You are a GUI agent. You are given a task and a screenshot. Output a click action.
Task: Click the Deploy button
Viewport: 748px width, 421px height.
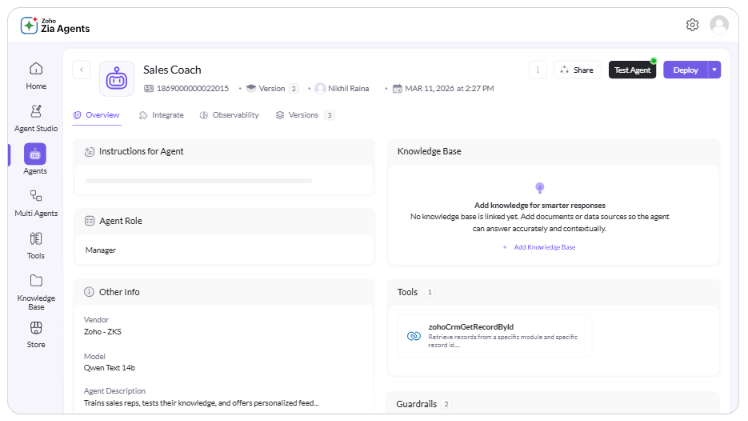[x=686, y=70]
